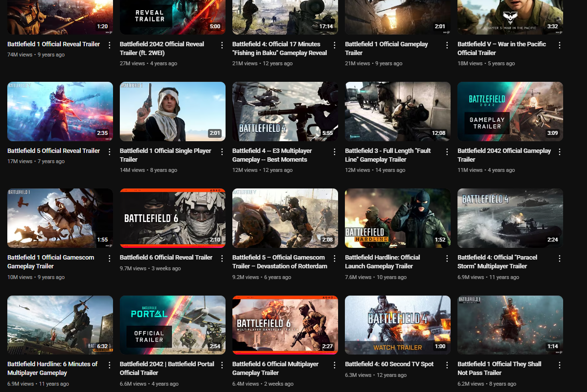Screen dimensions: 587x392
Task: Open title Battlefield 5 Official Reveal Trailer
Action: click(x=54, y=150)
